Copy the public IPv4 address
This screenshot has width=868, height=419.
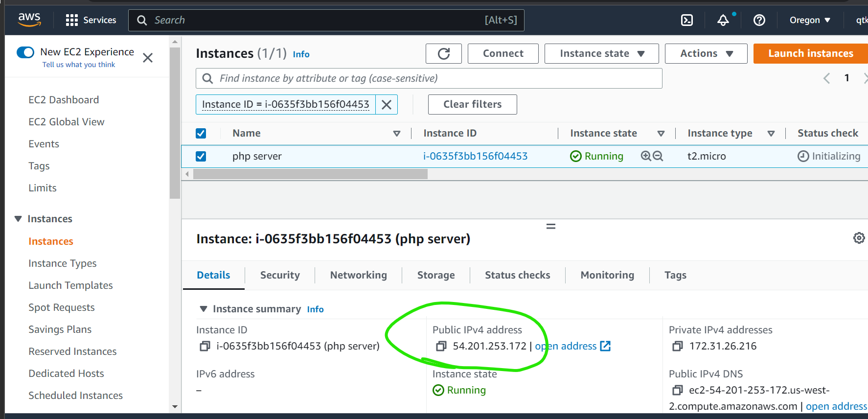pos(441,346)
